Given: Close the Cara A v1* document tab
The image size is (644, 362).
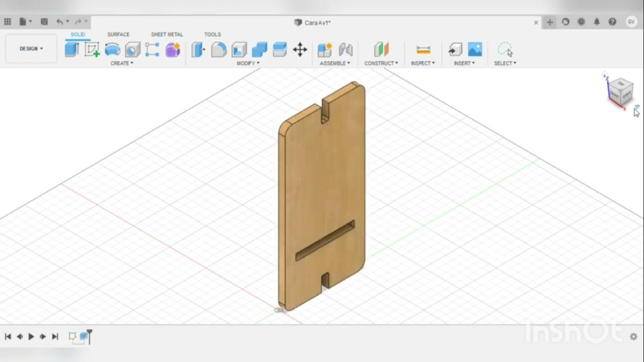Looking at the screenshot, I should click(536, 23).
